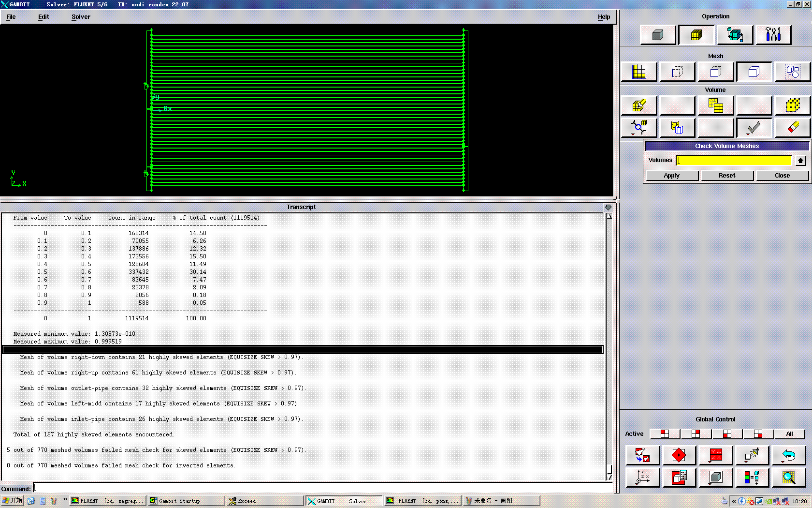812x508 pixels.
Task: Click the Delete Volume Meshes eraser icon
Action: point(792,128)
